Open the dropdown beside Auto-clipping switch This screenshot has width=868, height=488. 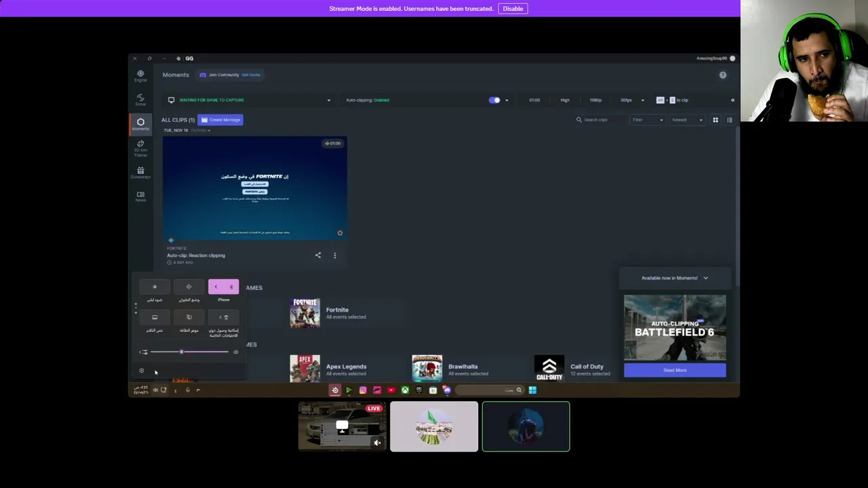(x=507, y=100)
